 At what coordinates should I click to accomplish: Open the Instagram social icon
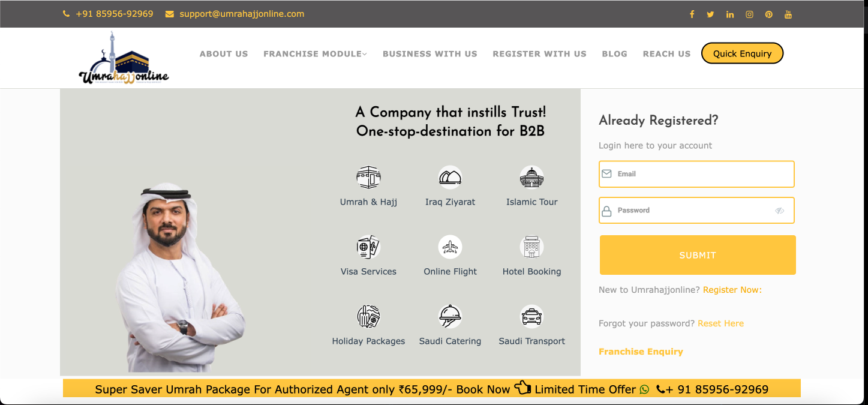(749, 14)
